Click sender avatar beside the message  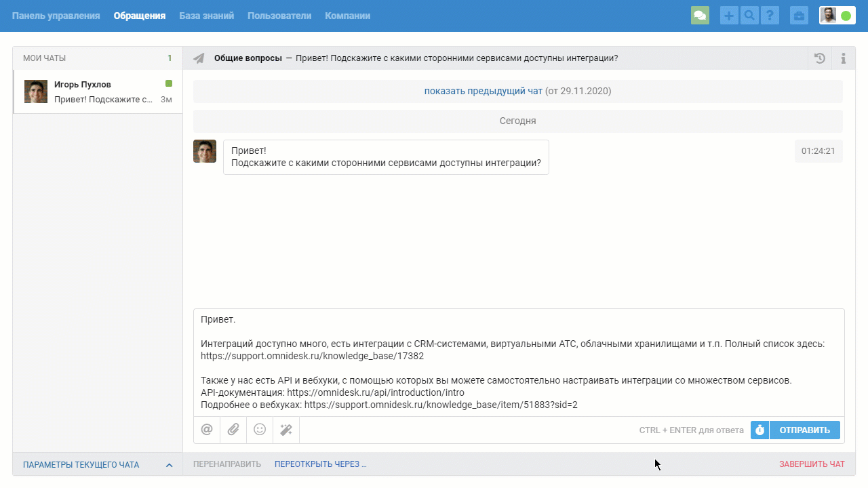click(205, 151)
